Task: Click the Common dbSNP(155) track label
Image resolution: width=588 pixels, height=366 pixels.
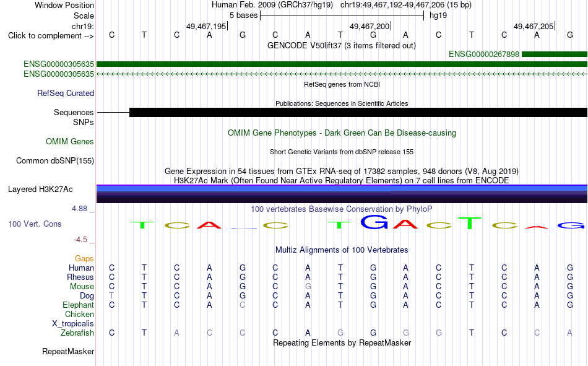Action: pos(54,160)
